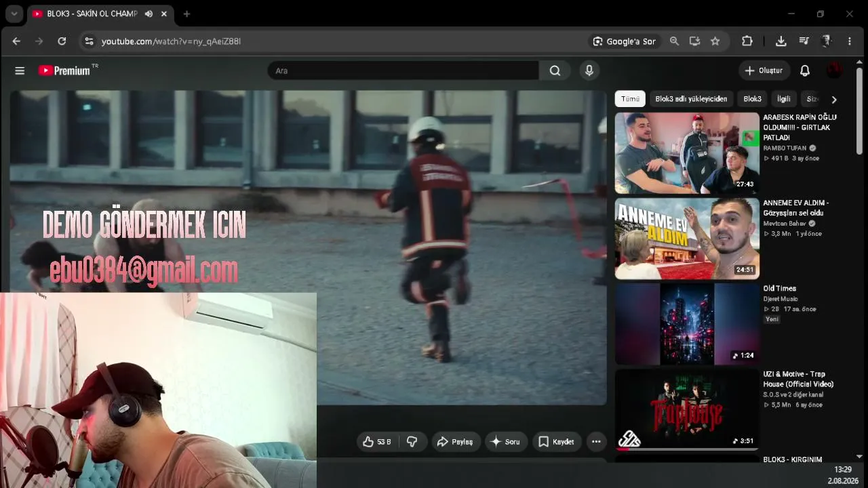This screenshot has width=868, height=488.
Task: Click the Soru ask button
Action: [x=505, y=442]
